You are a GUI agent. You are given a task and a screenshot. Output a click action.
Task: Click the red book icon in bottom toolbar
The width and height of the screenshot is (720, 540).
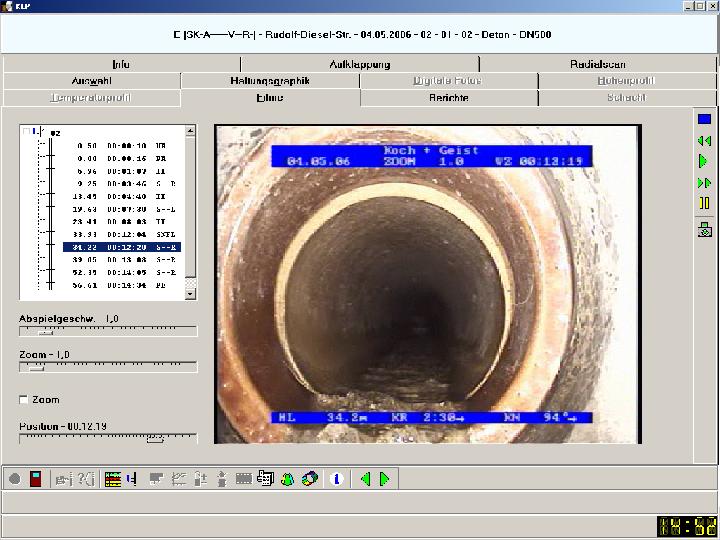36,479
